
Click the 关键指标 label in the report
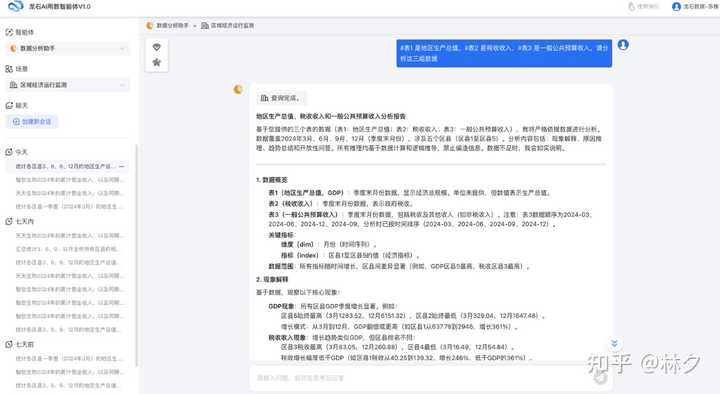tap(282, 235)
